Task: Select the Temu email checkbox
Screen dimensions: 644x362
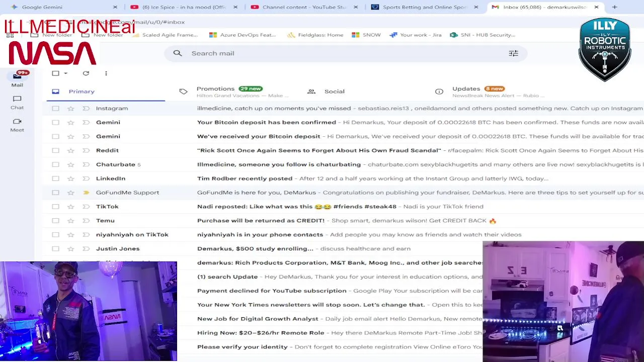Action: (55, 221)
